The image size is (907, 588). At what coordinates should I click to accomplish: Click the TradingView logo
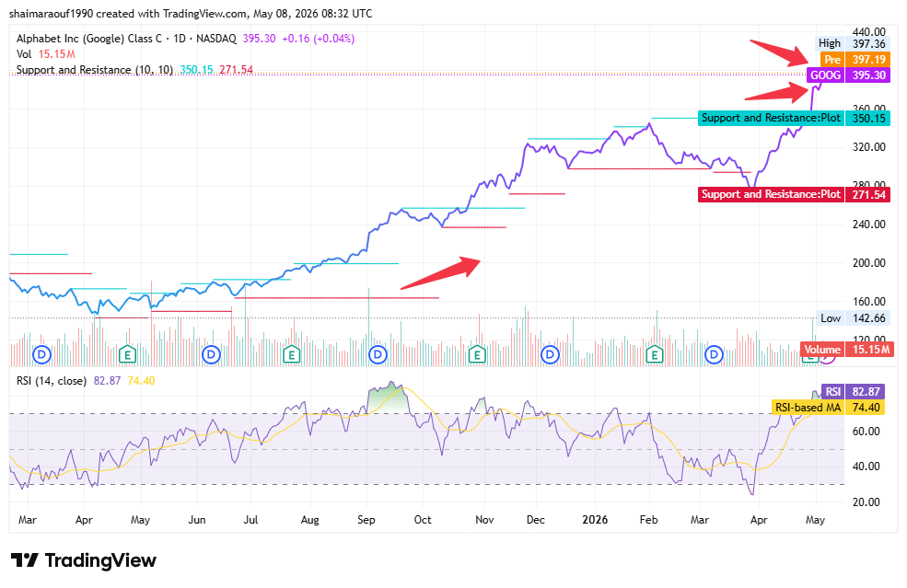(84, 560)
